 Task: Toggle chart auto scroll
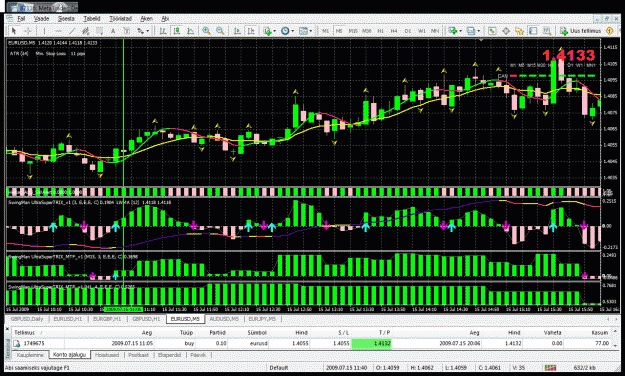(237, 31)
